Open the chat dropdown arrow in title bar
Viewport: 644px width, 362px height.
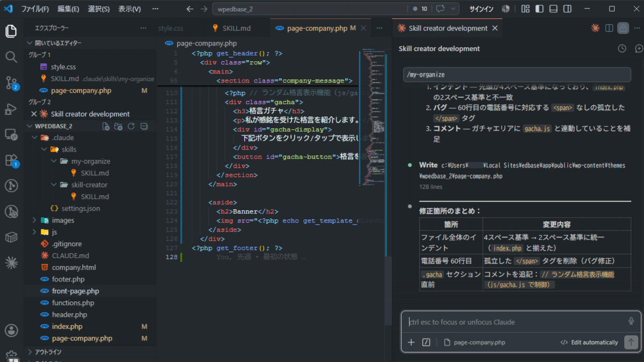pyautogui.click(x=454, y=9)
